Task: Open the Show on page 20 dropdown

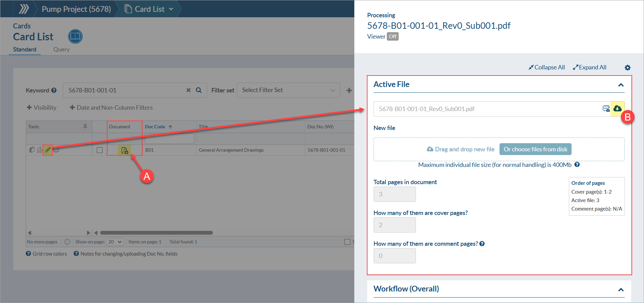Action: click(115, 242)
